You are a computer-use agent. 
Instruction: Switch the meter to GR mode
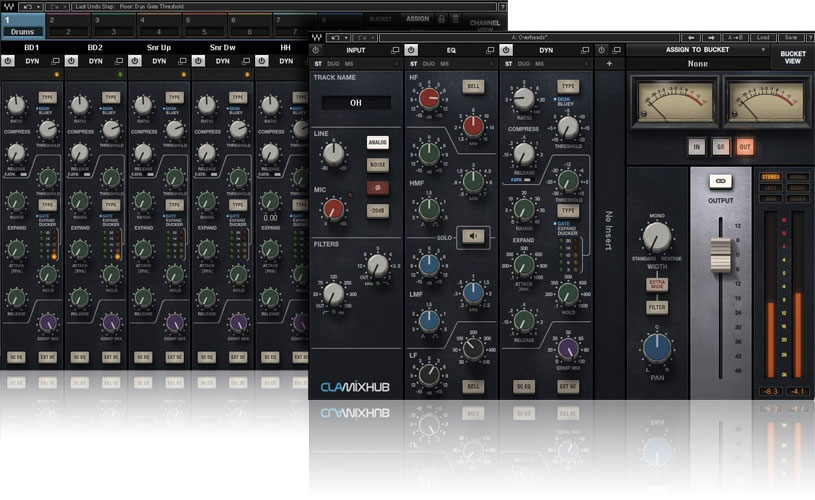pos(720,147)
